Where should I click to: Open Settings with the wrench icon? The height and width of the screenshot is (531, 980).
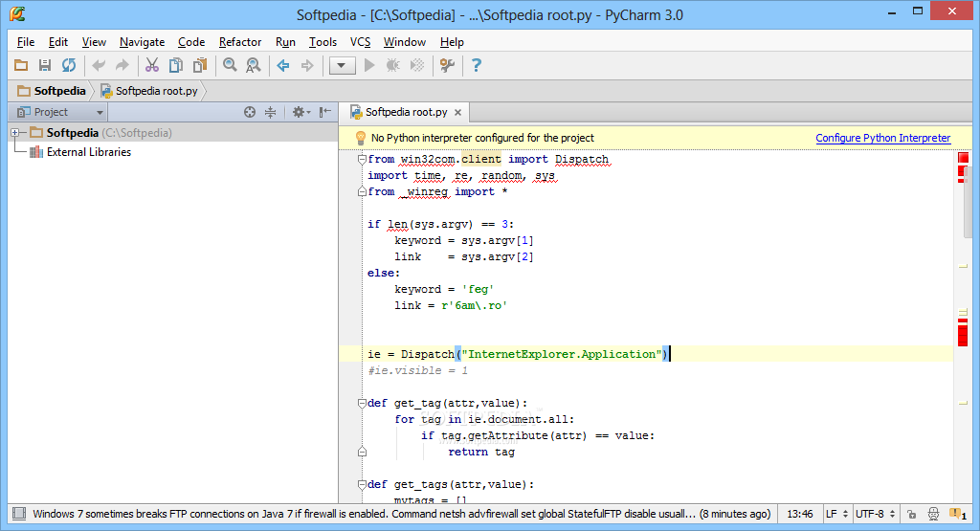pos(447,65)
